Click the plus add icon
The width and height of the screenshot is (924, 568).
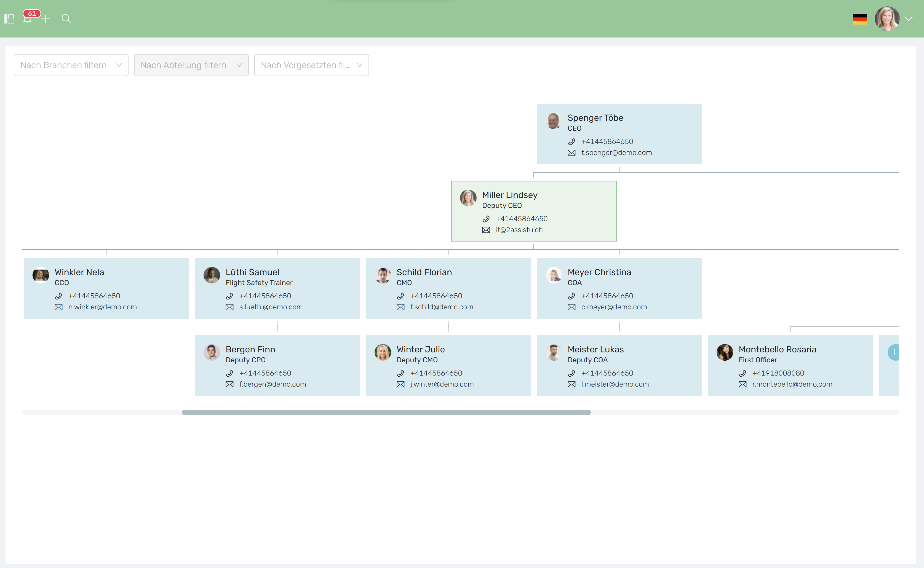point(46,19)
